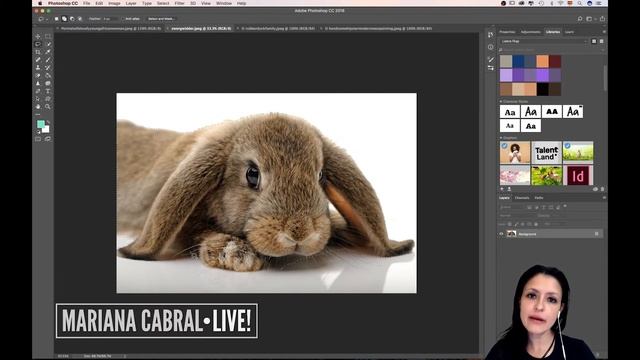The image size is (640, 360).
Task: Open the Libraries panel flyout menu
Action: pos(604,32)
